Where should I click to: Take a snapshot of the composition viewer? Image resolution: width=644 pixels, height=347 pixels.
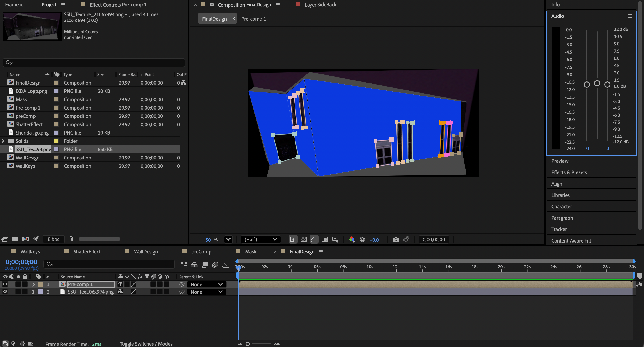point(396,239)
